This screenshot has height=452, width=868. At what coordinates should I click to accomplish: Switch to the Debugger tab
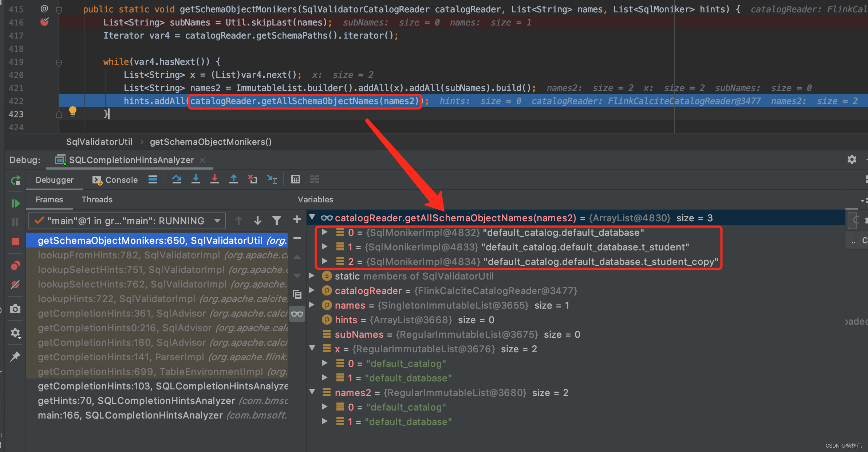pos(55,180)
